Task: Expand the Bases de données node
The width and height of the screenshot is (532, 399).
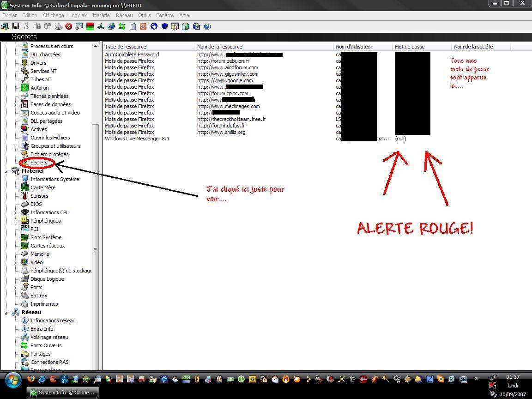Action: 15,105
